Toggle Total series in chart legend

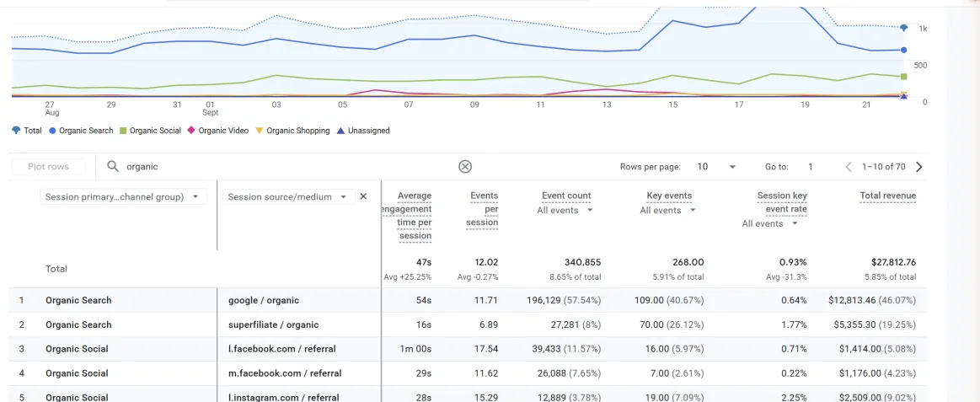(x=27, y=131)
